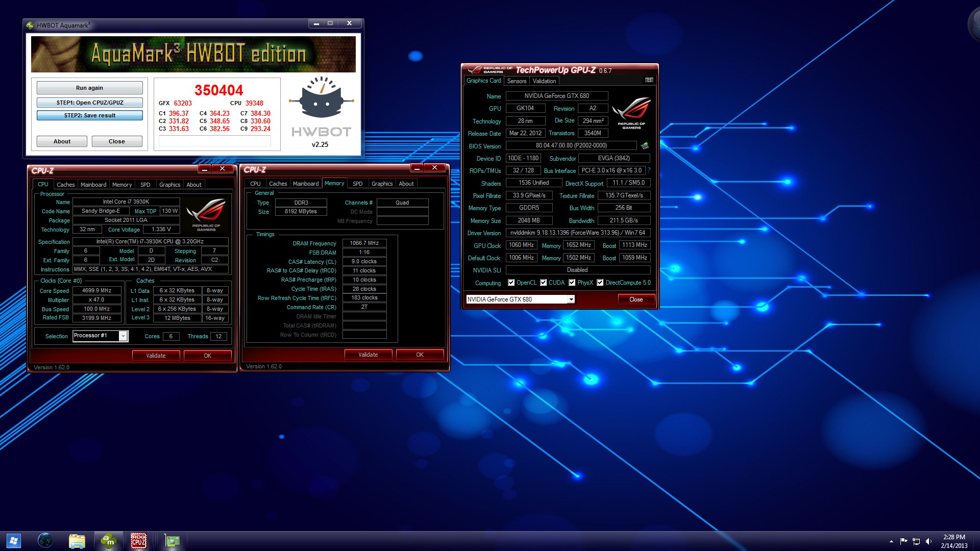Open About tab in left CPU-Z window
This screenshot has height=551, width=980.
[194, 185]
